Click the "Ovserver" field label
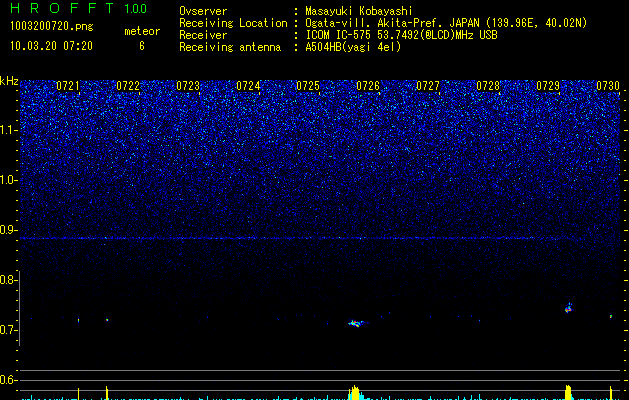The width and height of the screenshot is (629, 400). tap(203, 11)
